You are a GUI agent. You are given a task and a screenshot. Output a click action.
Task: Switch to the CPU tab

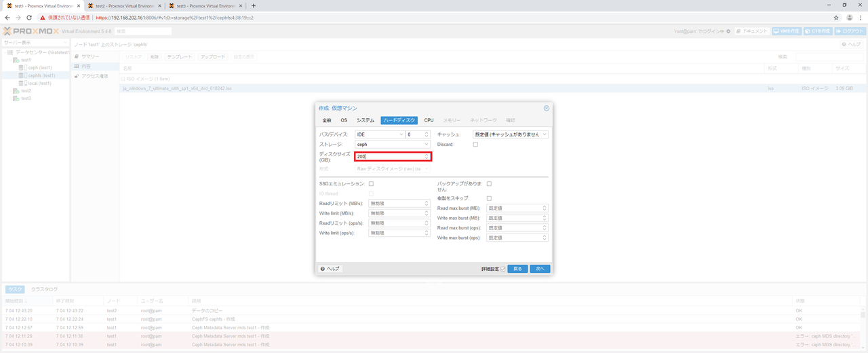[x=429, y=120]
